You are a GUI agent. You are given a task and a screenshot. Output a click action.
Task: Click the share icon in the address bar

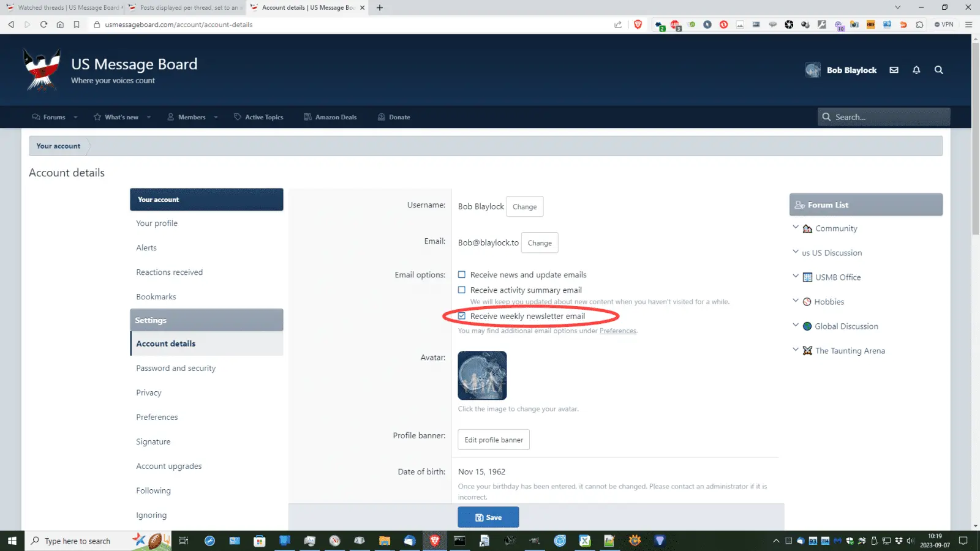pyautogui.click(x=618, y=24)
